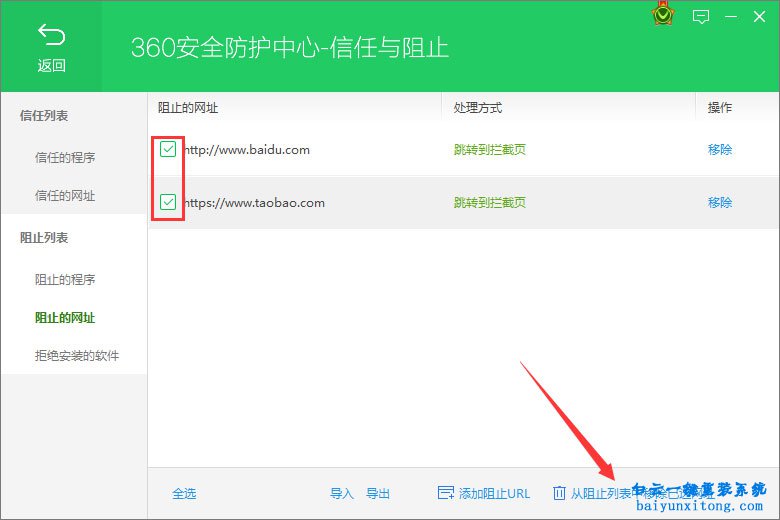The image size is (780, 520).
Task: Click 全选 to select all entries
Action: [x=184, y=494]
